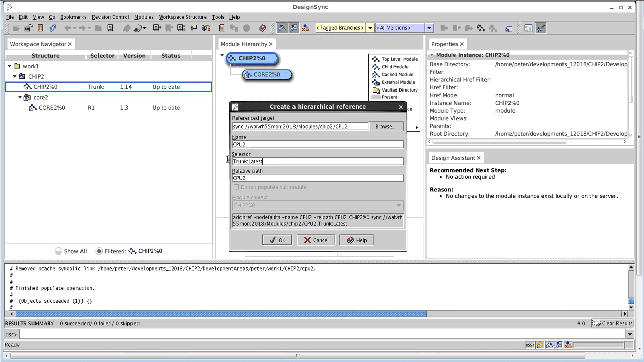
Task: Open the Revision Control menu
Action: (x=110, y=17)
